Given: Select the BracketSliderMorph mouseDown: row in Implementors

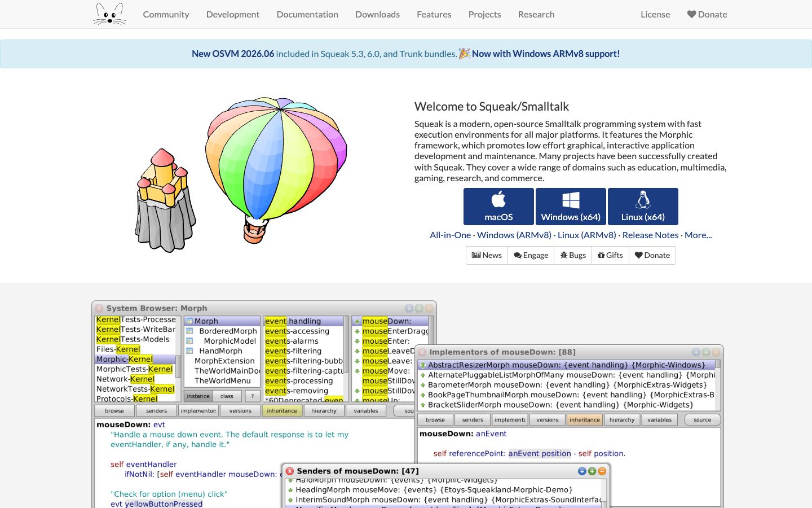Looking at the screenshot, I should point(566,405).
